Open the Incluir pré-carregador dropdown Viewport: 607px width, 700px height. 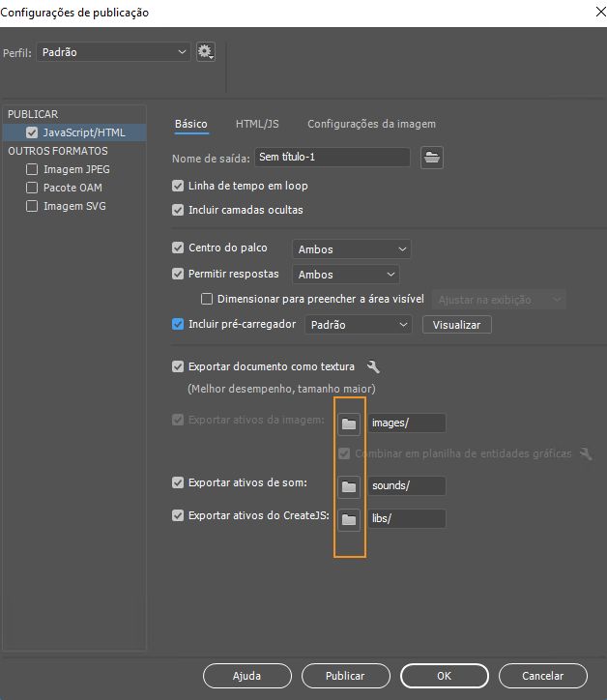click(x=359, y=325)
